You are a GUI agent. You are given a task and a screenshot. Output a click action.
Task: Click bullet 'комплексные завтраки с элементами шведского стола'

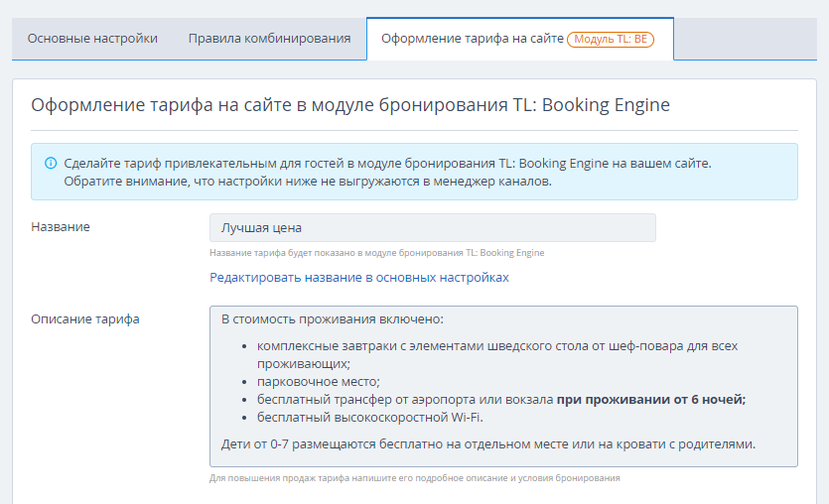coord(497,354)
